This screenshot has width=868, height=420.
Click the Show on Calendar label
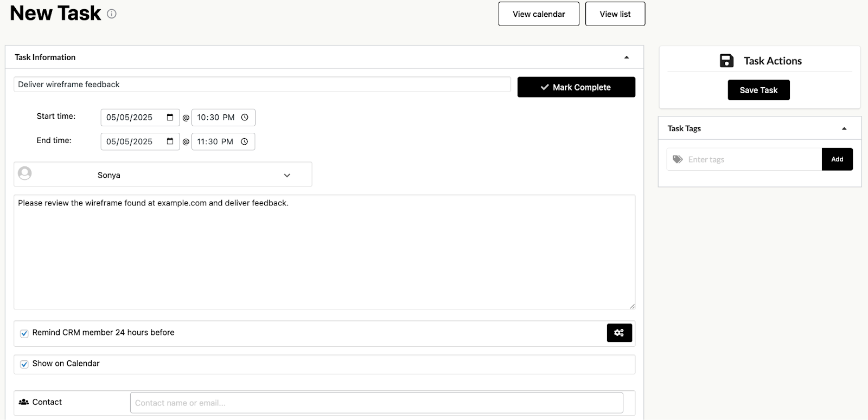pyautogui.click(x=66, y=364)
